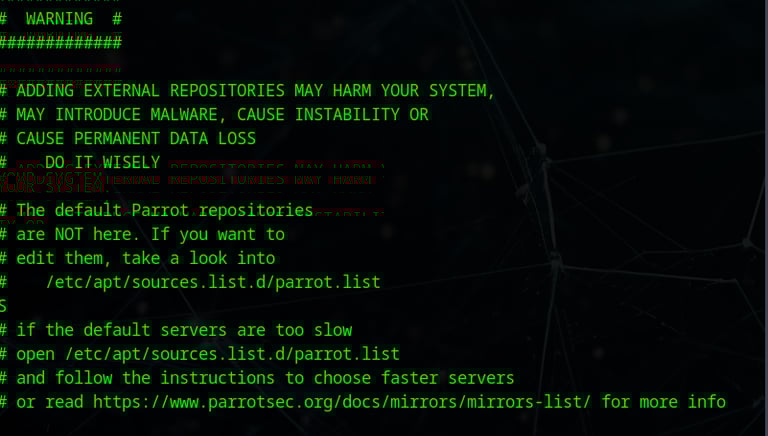
Task: Click the stray 'S' character line
Action: 3,306
